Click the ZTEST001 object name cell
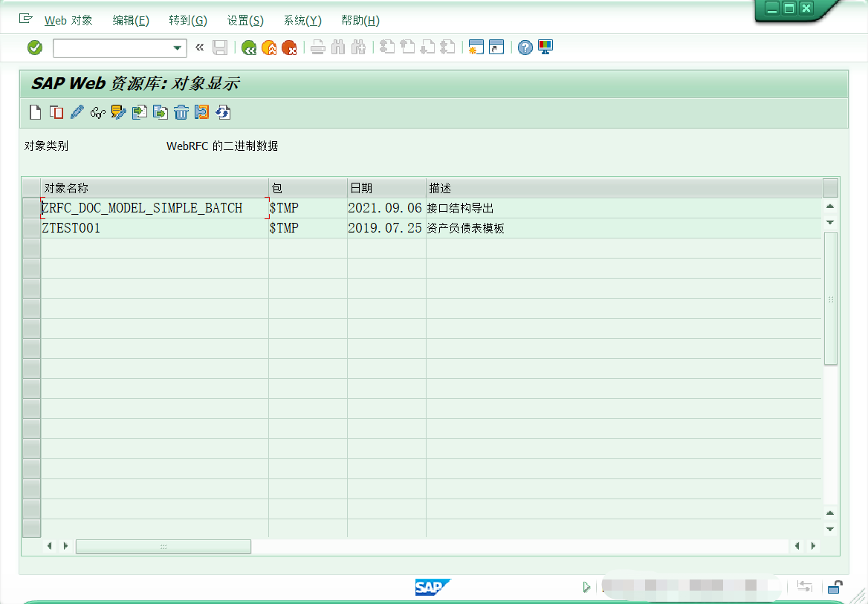This screenshot has width=868, height=604. (155, 228)
